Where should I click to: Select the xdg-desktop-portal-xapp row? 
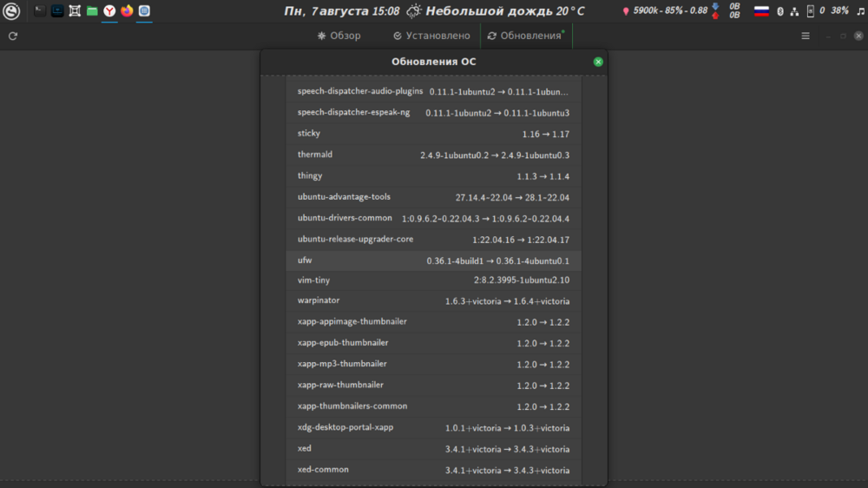(433, 427)
